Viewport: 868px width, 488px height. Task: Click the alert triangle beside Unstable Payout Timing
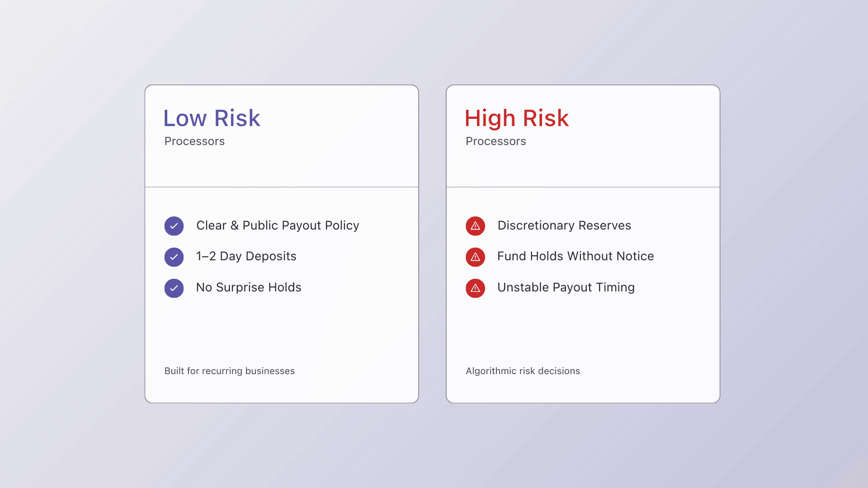coord(475,288)
